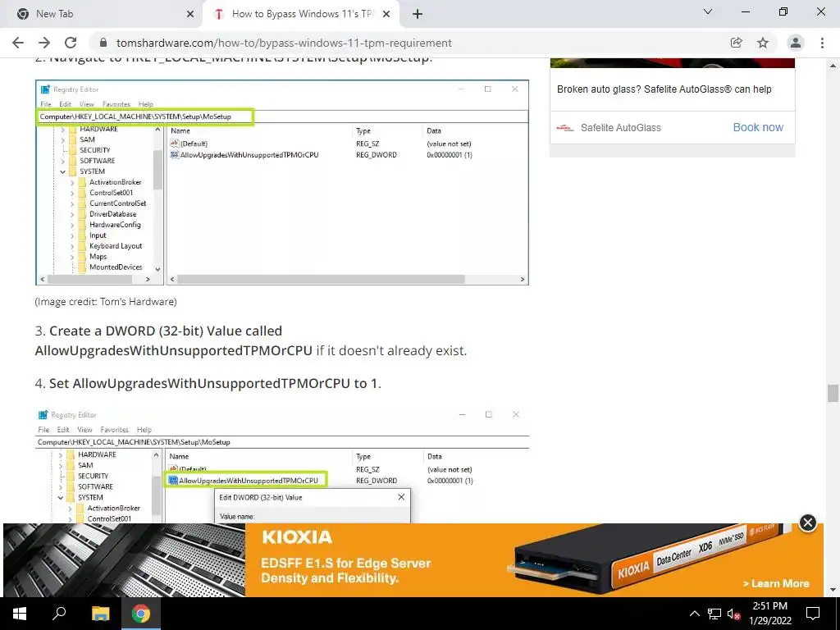Close the KIOXIA banner ad
The height and width of the screenshot is (630, 840).
tap(808, 523)
